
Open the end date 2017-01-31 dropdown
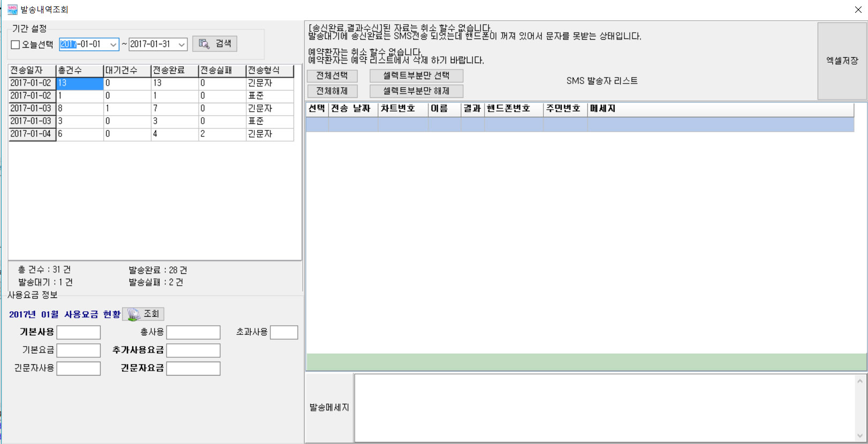pos(182,45)
